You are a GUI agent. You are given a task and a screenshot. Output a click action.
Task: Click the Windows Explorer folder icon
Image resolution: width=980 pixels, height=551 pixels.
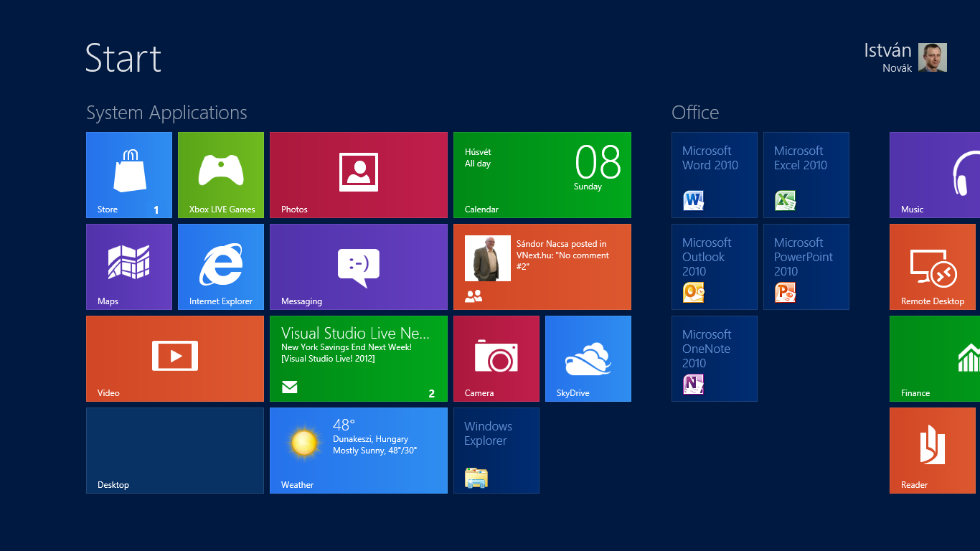click(x=476, y=478)
